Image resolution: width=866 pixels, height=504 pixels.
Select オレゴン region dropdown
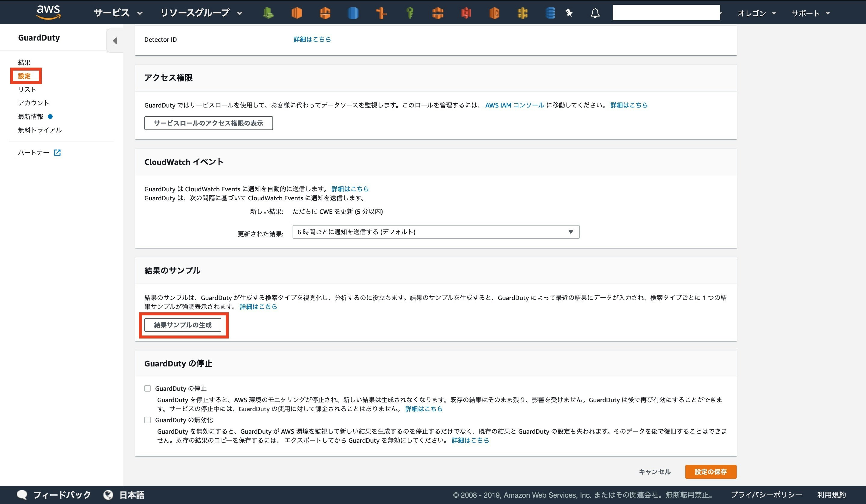(757, 12)
